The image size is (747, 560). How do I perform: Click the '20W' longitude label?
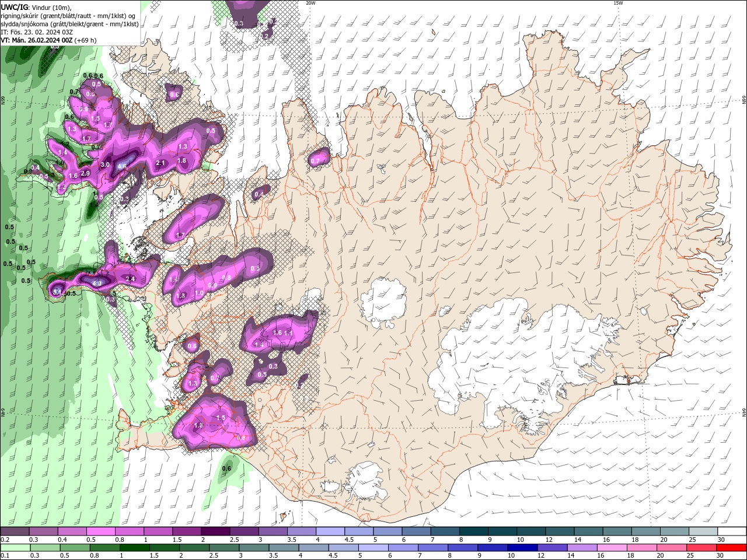pyautogui.click(x=310, y=2)
